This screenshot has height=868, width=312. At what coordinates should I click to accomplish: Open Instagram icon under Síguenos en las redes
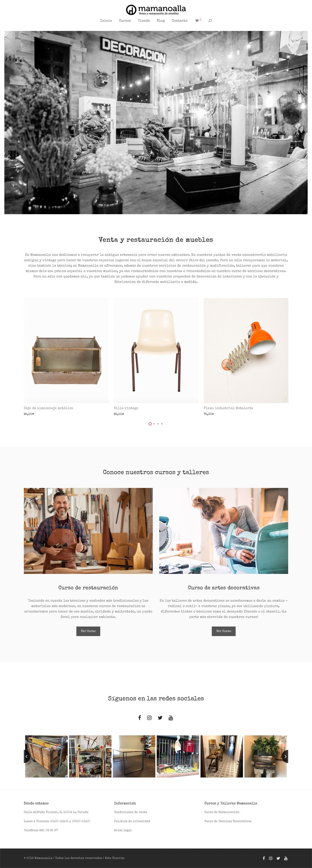tap(149, 718)
